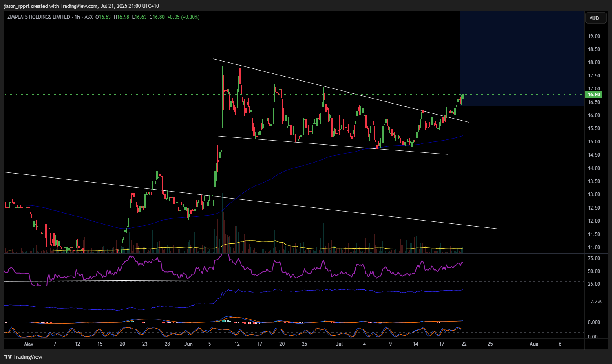Click the 13.00 price axis label

click(x=594, y=194)
